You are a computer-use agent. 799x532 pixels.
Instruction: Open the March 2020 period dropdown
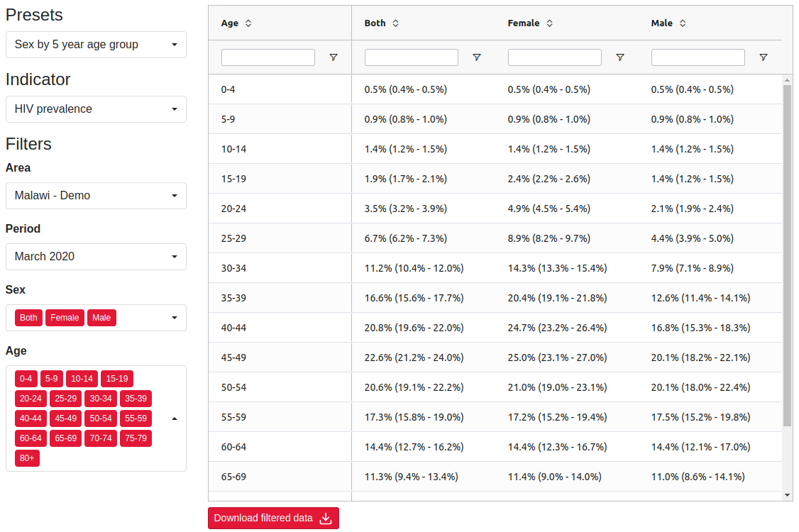click(x=96, y=257)
